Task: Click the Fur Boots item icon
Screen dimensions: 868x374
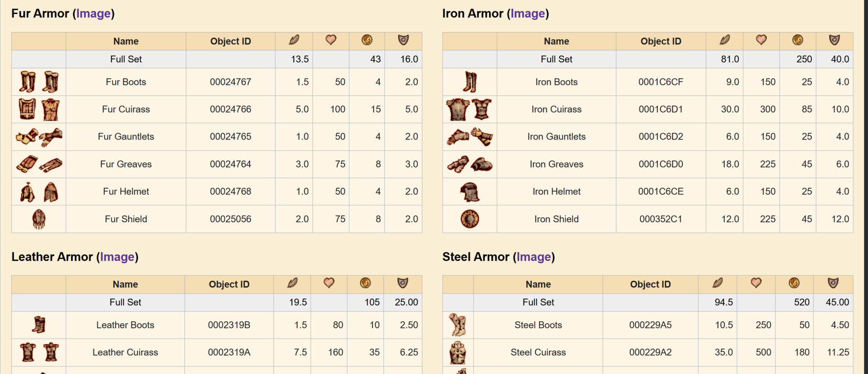Action: pos(39,82)
